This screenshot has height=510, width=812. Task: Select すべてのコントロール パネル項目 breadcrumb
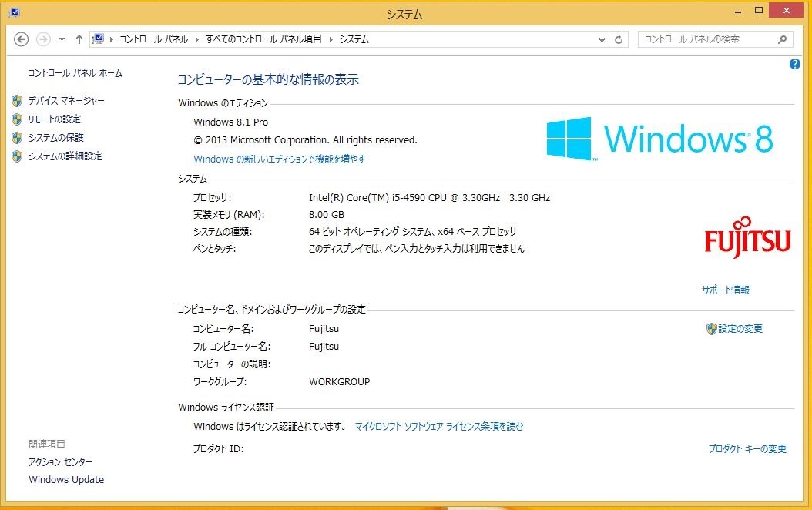click(x=263, y=39)
